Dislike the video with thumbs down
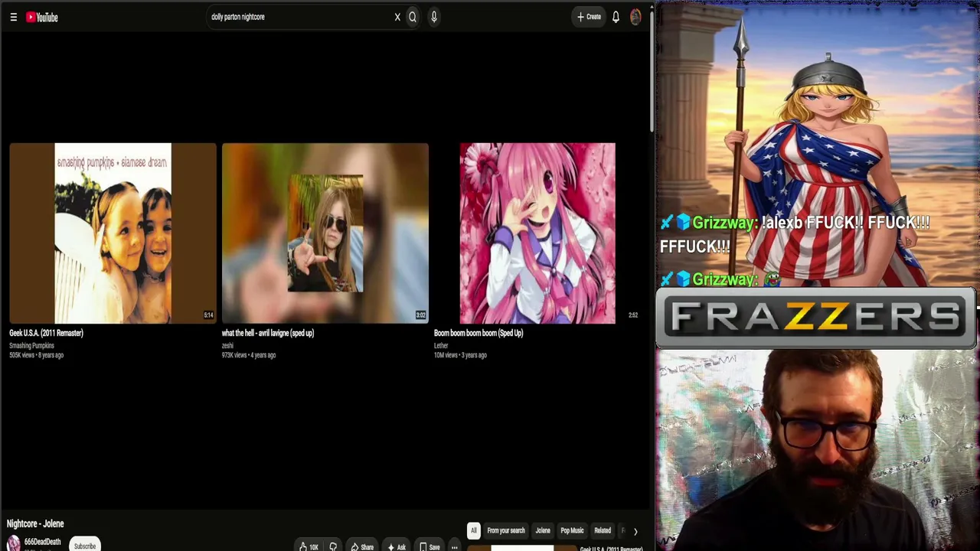This screenshot has width=980, height=551. [333, 546]
